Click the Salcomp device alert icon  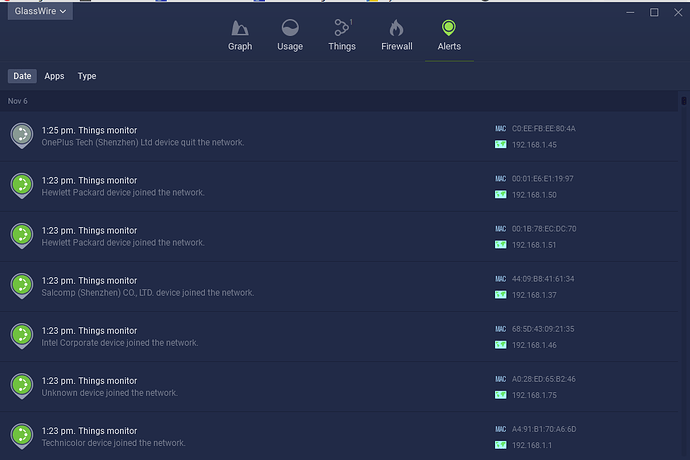pyautogui.click(x=21, y=285)
